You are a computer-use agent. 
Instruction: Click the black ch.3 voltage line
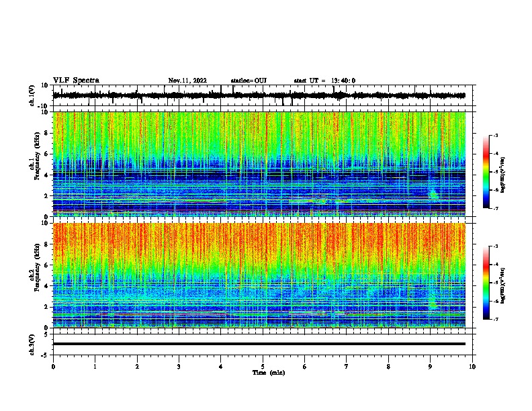coord(259,344)
